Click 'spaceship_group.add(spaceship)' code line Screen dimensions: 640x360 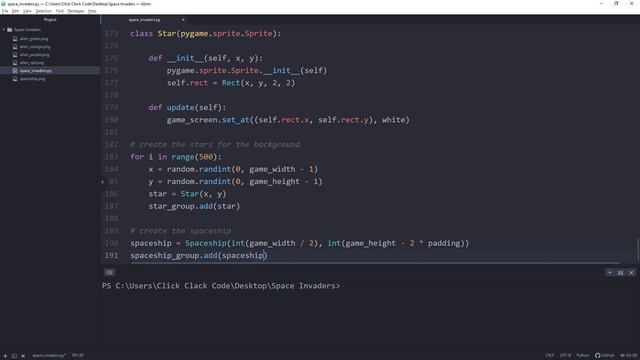click(x=199, y=256)
